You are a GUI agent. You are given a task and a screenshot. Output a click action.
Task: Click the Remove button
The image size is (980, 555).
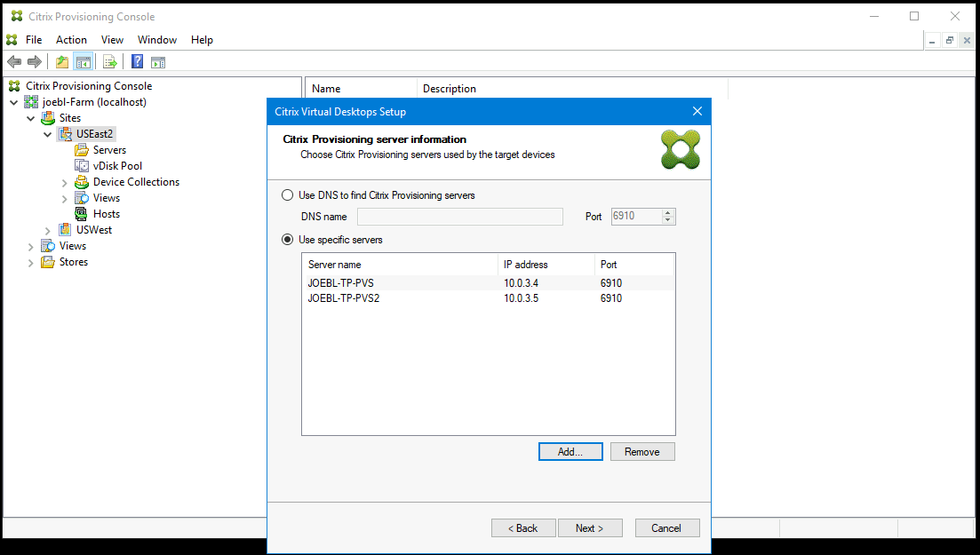642,452
